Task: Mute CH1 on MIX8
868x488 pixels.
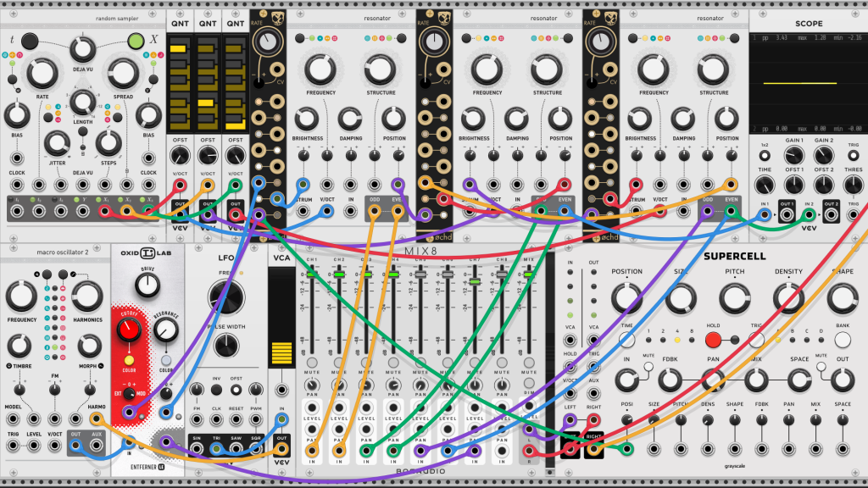Action: tap(312, 363)
